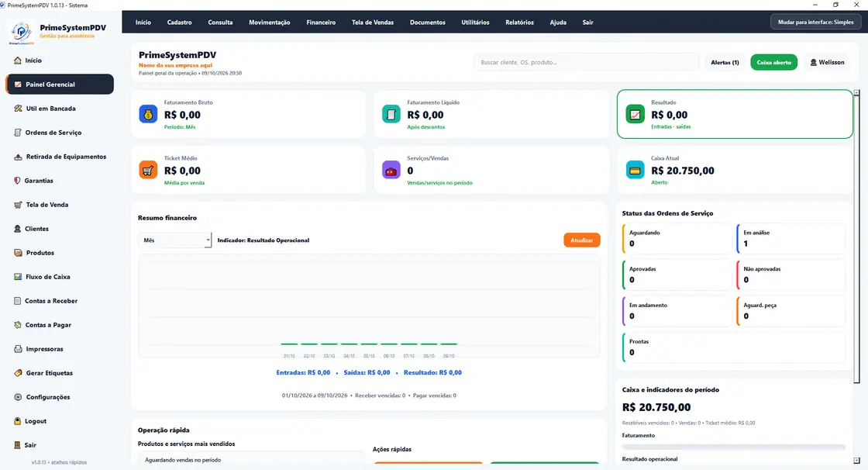Open the Garantias shield icon
The height and width of the screenshot is (470, 868).
click(x=17, y=181)
